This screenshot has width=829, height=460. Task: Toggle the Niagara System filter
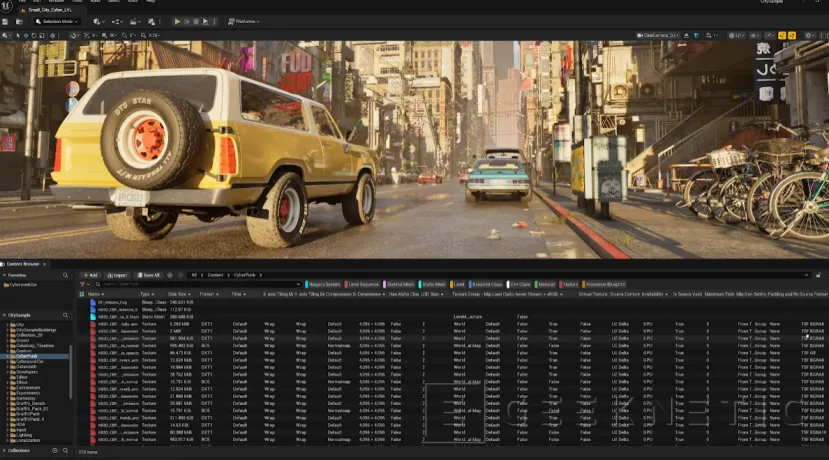click(323, 284)
